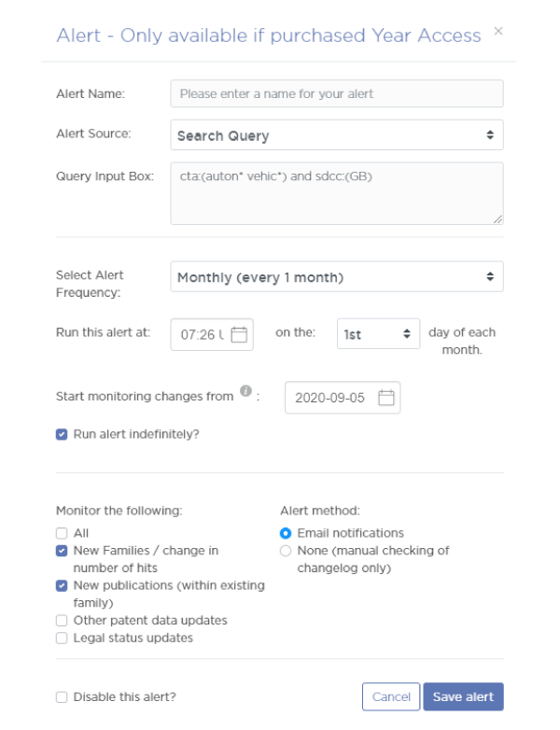
Task: Select Email notifications radio option
Action: point(286,533)
